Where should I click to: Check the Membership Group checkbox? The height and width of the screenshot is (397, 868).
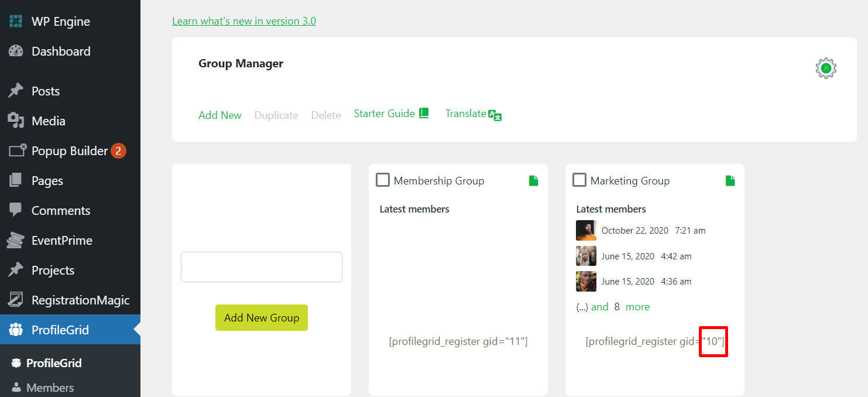click(x=383, y=180)
